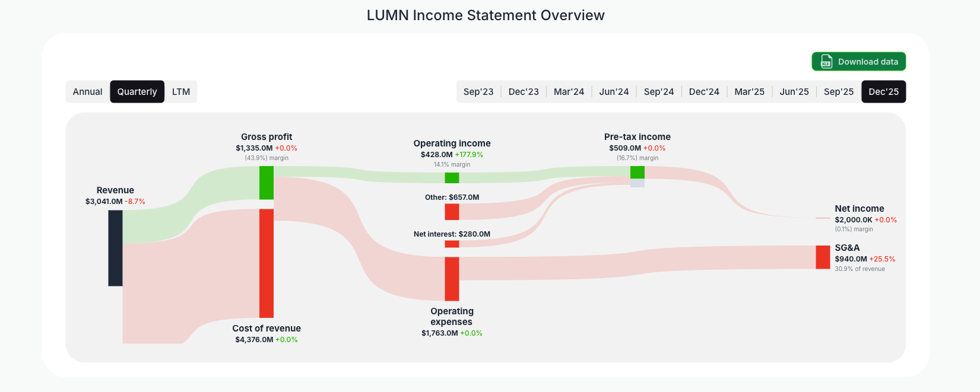
Task: Click the Operating expenses $1,763.0M value
Action: pyautogui.click(x=440, y=333)
